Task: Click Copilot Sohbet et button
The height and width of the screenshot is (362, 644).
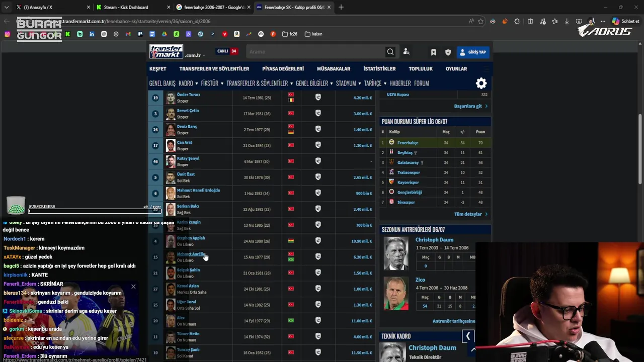Action: tap(625, 22)
